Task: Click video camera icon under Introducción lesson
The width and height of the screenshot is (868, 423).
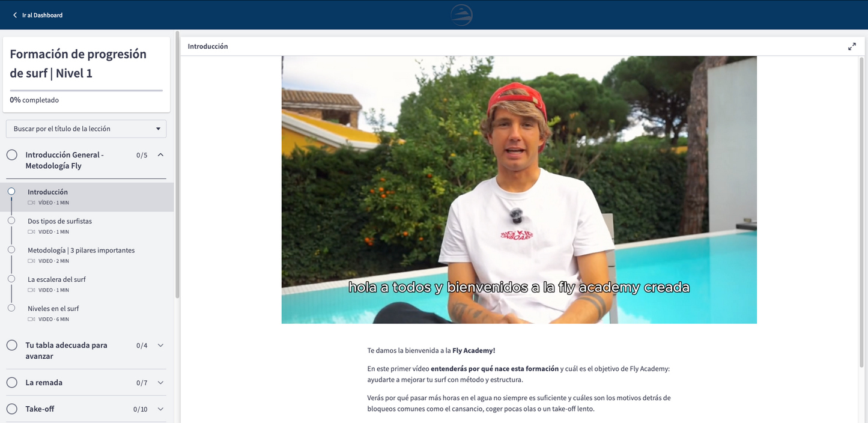Action: tap(31, 203)
